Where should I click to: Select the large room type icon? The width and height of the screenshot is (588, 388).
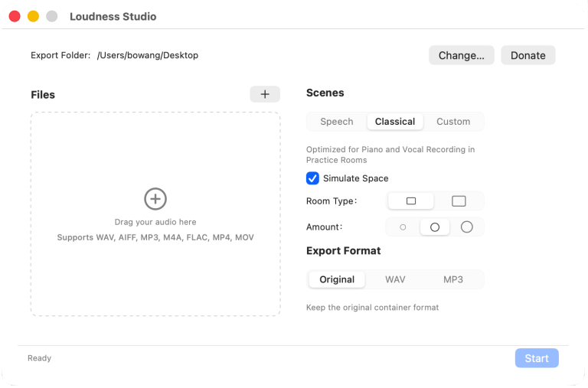point(459,201)
